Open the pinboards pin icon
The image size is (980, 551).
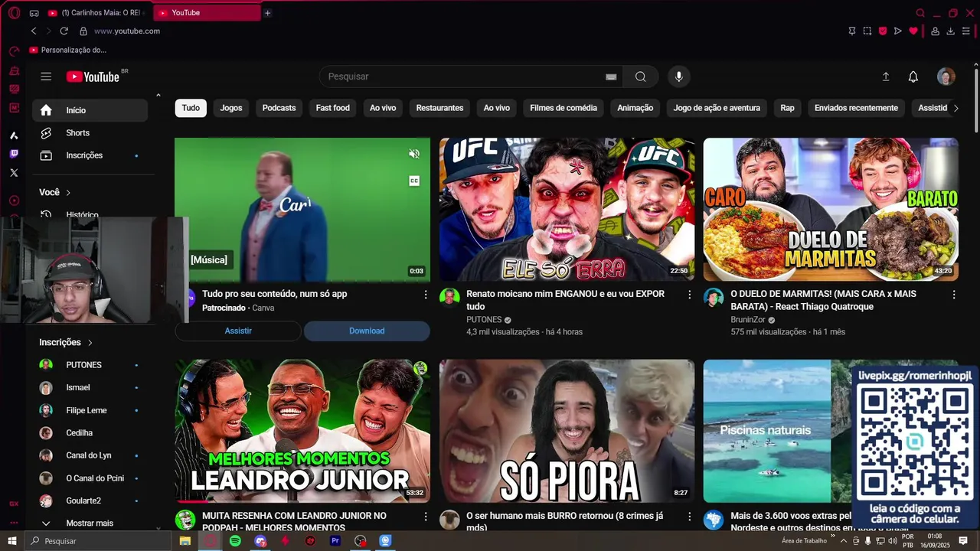coord(852,31)
